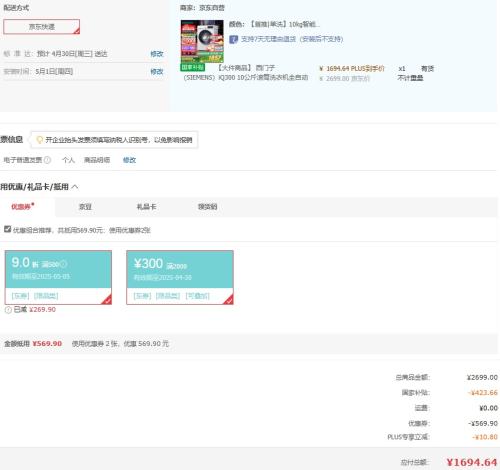Click info icon inside the 9.0折 coupon

tap(63, 264)
